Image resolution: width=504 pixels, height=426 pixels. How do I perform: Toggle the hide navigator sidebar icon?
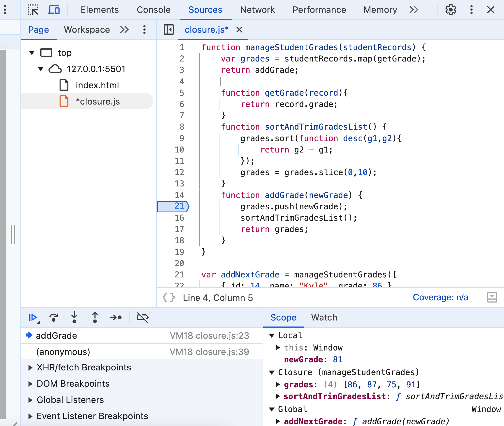click(x=169, y=30)
